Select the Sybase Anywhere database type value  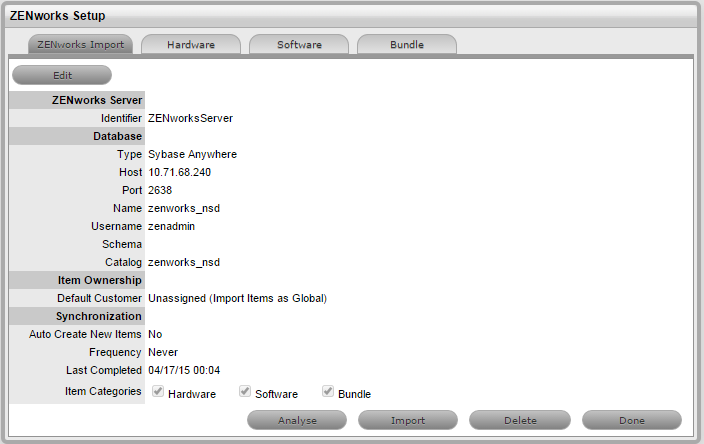[192, 154]
